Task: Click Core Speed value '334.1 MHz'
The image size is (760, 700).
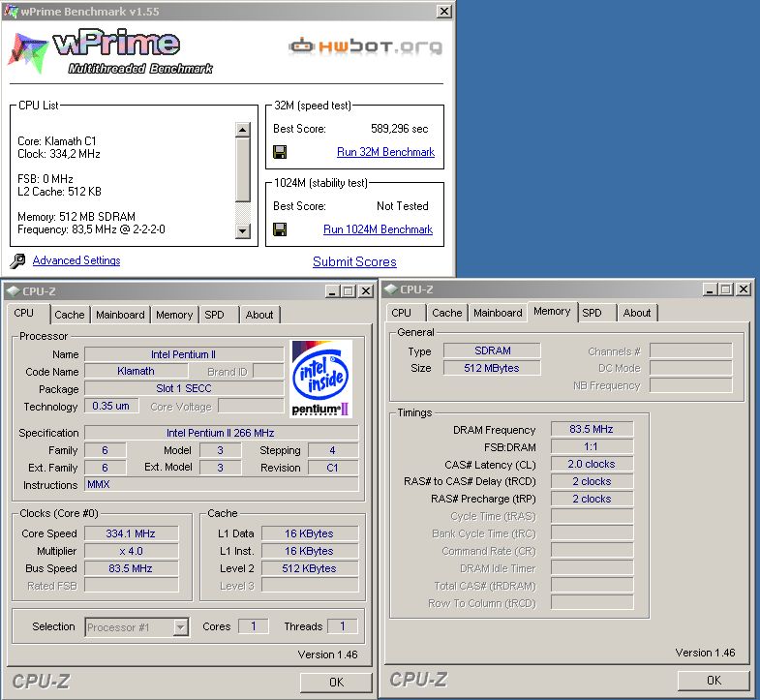Action: tap(131, 533)
